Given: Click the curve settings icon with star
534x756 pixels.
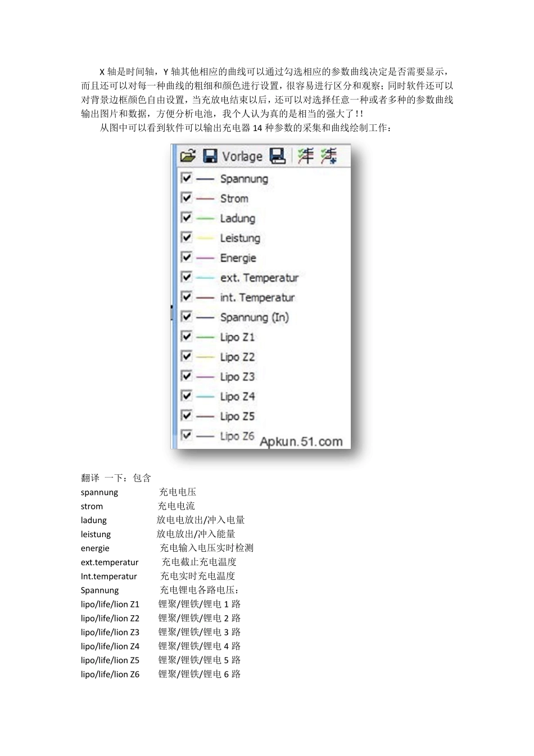Looking at the screenshot, I should [329, 156].
